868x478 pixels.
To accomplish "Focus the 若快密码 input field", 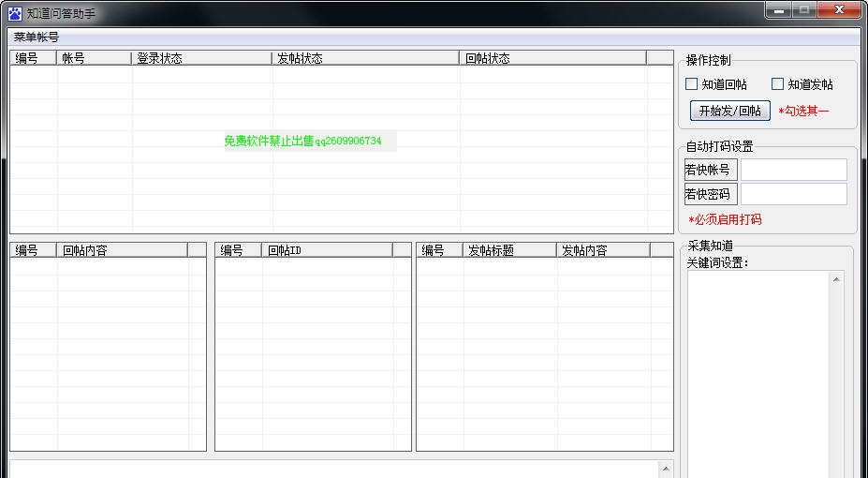I will pyautogui.click(x=794, y=194).
